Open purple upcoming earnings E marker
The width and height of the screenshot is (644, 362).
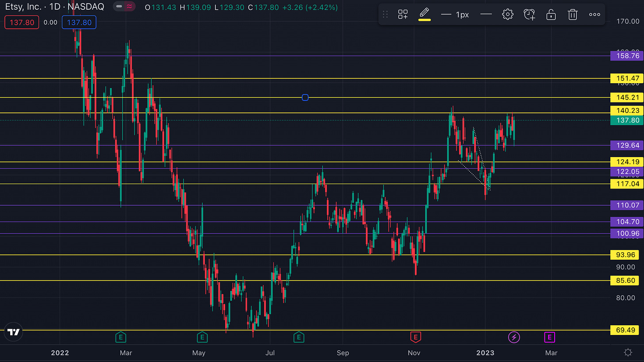549,338
